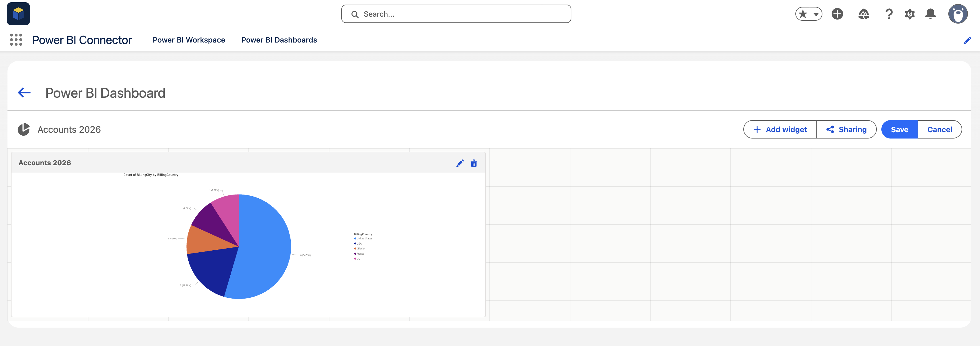Open the Sharing options
980x346 pixels.
847,129
